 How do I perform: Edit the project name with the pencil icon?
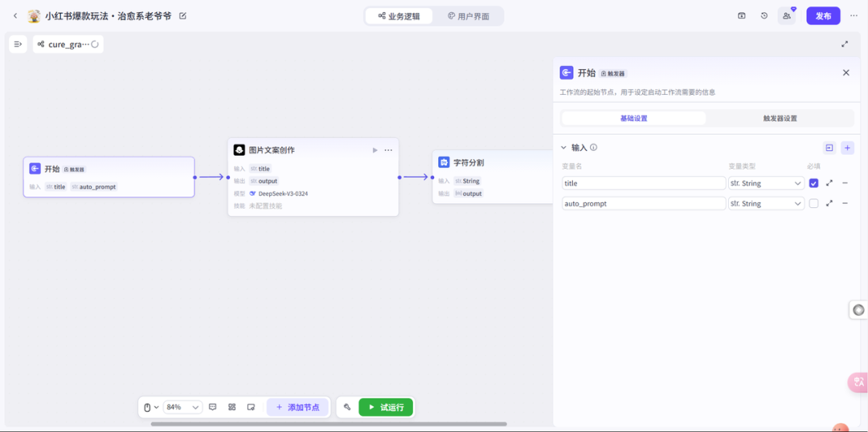[x=182, y=16]
